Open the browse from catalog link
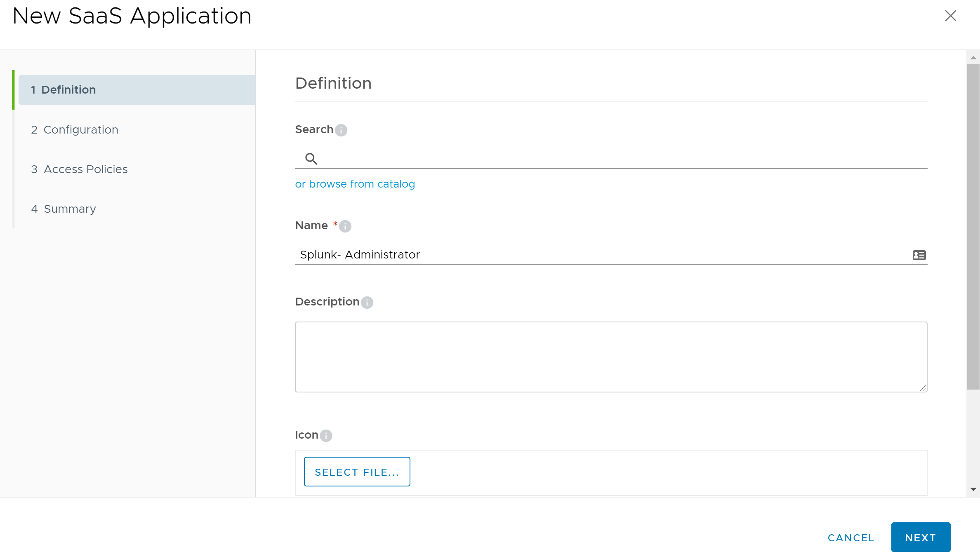The image size is (980, 559). click(x=355, y=184)
